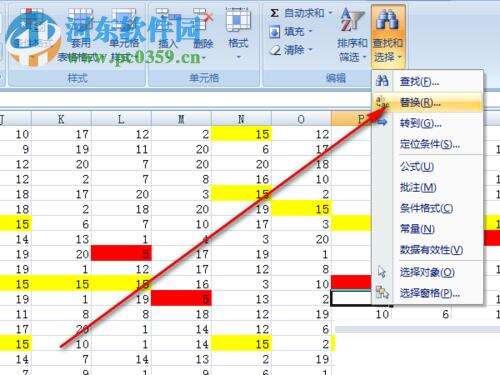Select highlighted column P header

pos(352,119)
